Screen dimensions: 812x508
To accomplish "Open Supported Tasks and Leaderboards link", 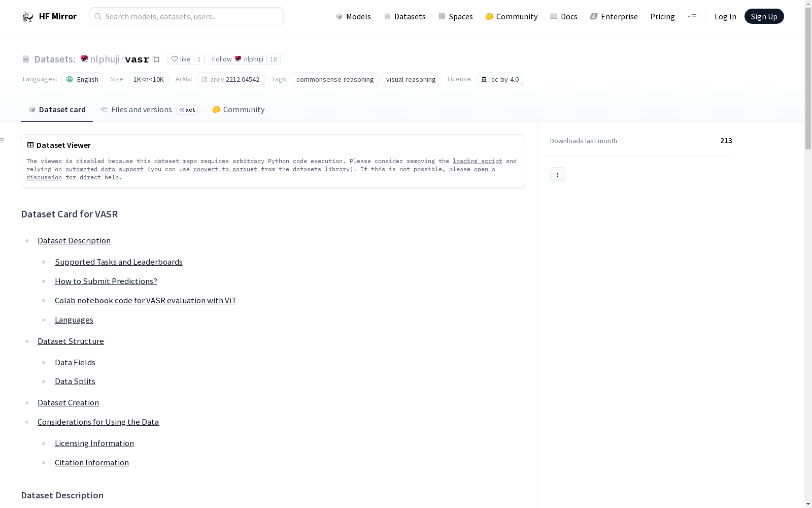I will point(119,262).
